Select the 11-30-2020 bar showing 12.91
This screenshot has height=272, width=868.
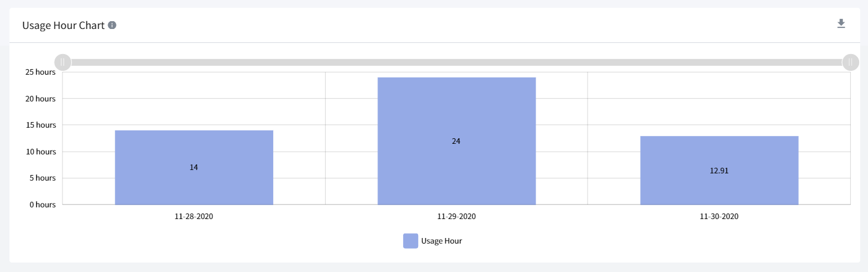click(x=719, y=171)
